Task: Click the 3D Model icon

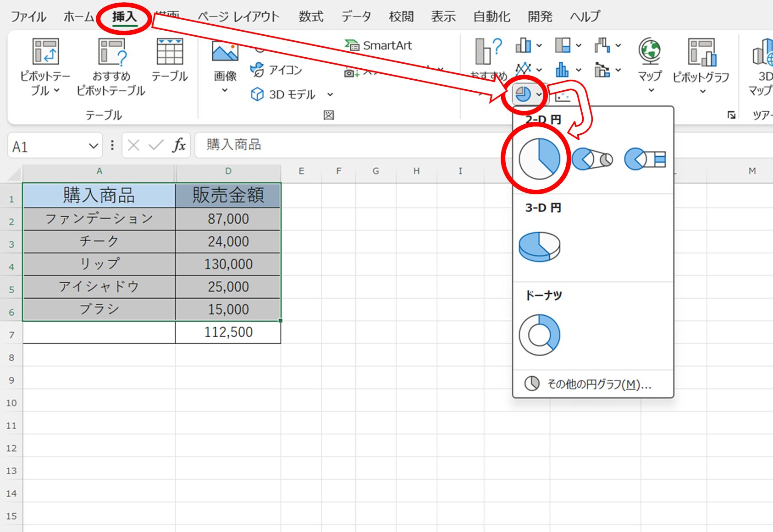Action: 257,94
